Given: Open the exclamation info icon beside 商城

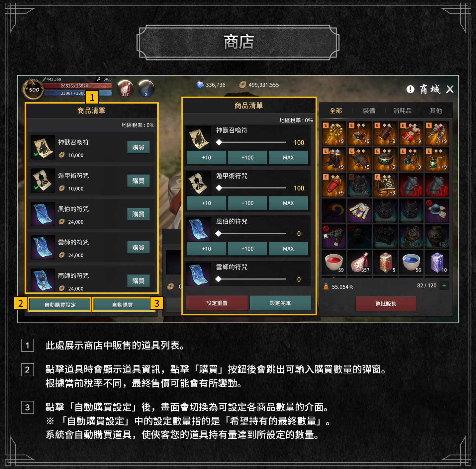Looking at the screenshot, I should click(x=410, y=89).
